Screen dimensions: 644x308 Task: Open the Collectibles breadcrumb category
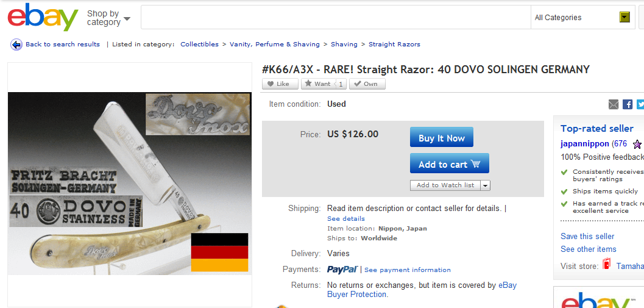pos(200,44)
